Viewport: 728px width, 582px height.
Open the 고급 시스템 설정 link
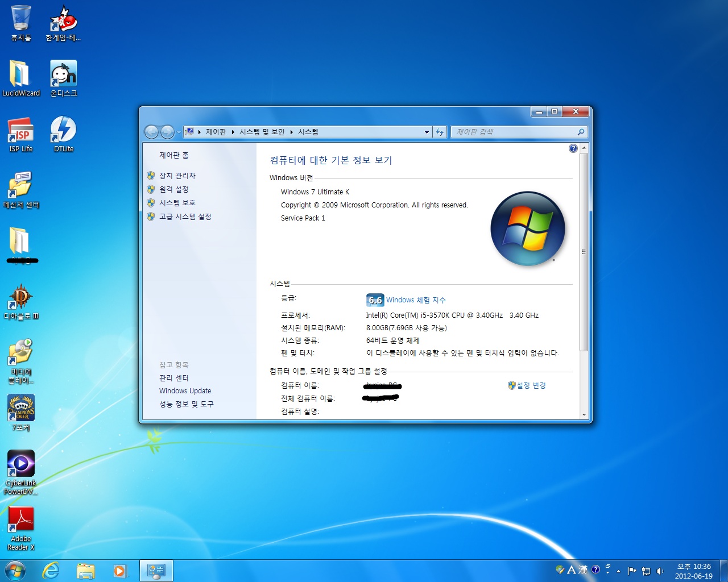pyautogui.click(x=185, y=217)
